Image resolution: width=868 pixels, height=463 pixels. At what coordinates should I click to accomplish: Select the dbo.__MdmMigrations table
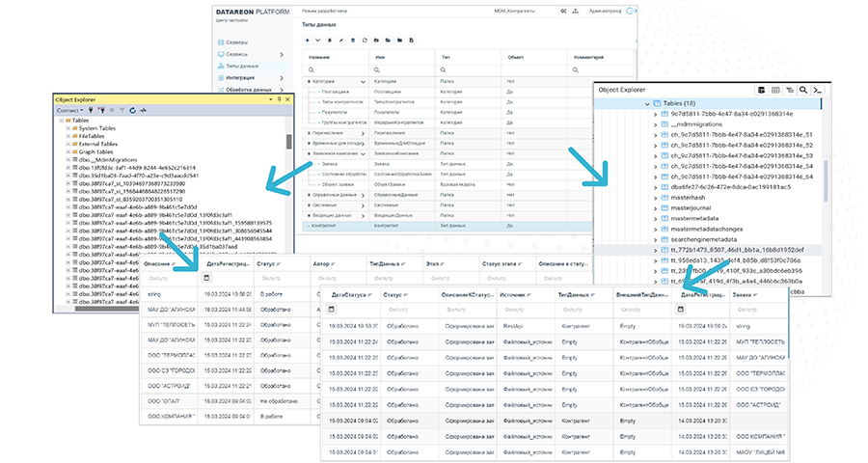(x=107, y=159)
